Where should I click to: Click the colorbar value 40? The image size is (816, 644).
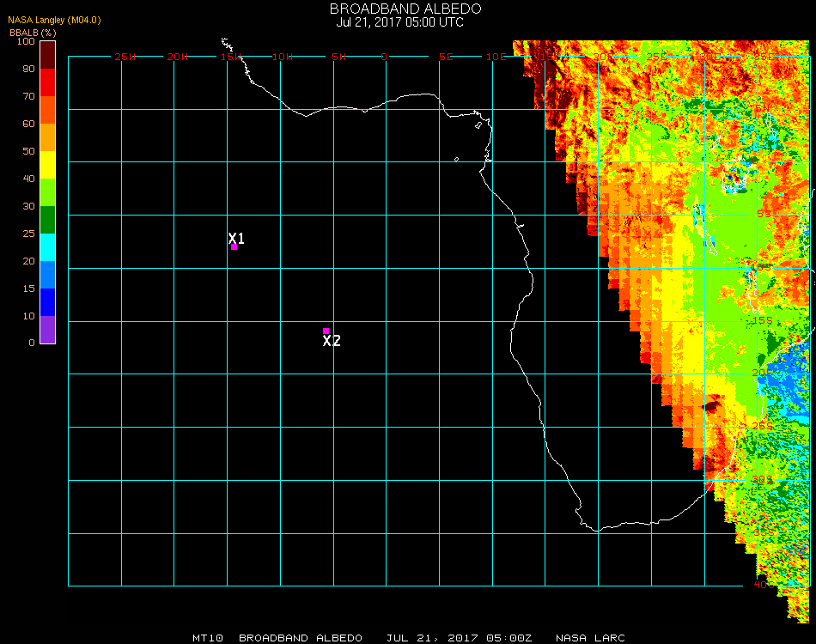(x=28, y=179)
